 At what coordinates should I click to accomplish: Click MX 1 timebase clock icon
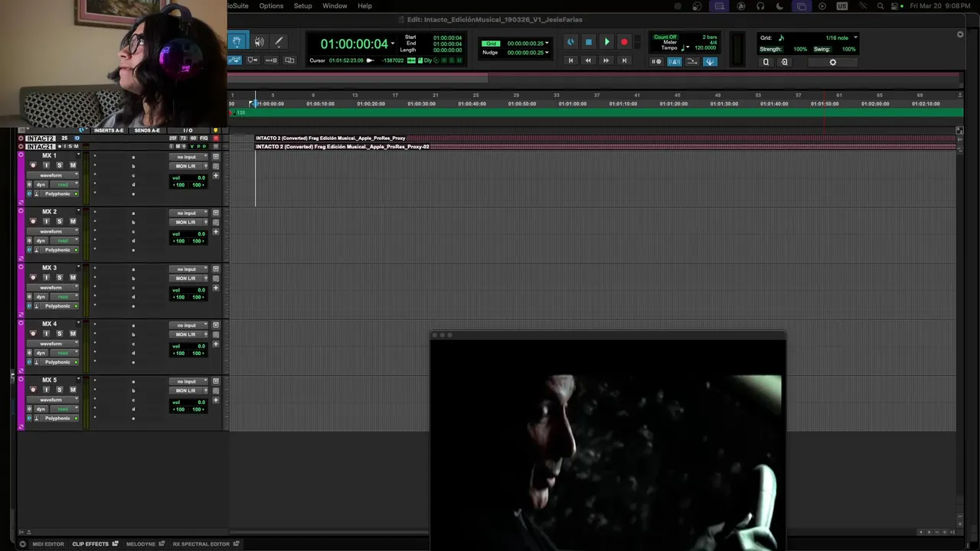(x=30, y=194)
